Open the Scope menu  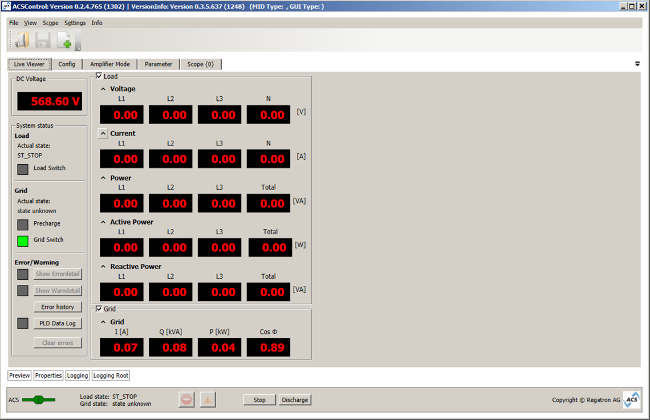point(50,22)
